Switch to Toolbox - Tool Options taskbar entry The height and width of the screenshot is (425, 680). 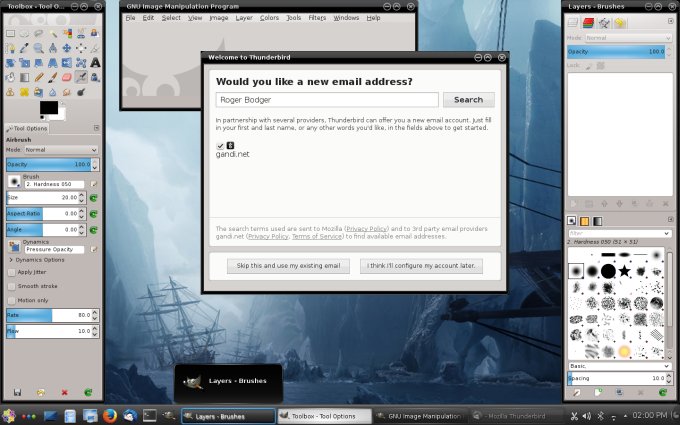pos(324,416)
